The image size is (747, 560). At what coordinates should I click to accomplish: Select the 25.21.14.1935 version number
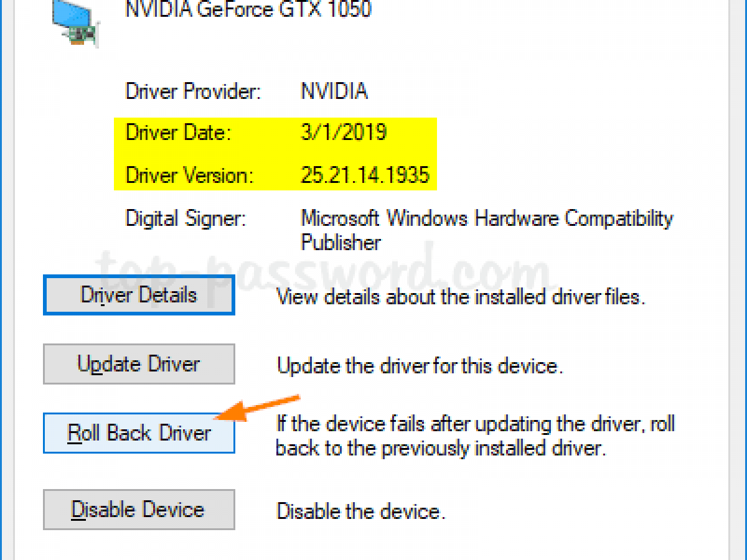click(365, 175)
